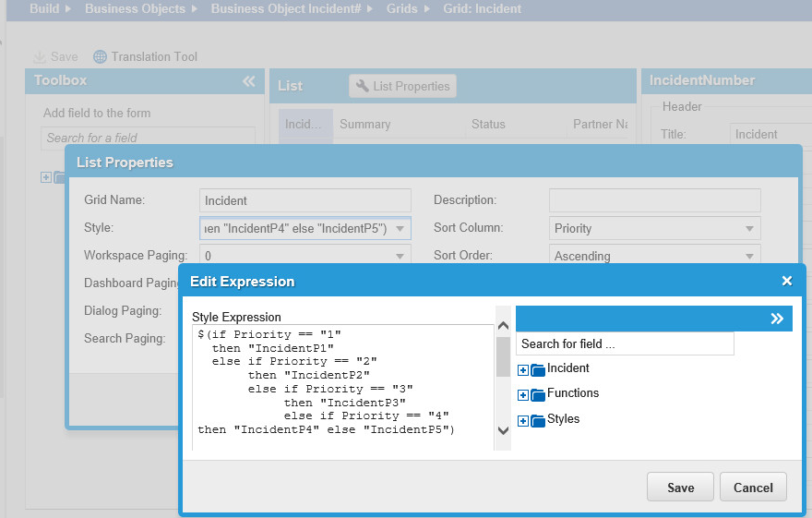This screenshot has width=812, height=518.
Task: Go to Business Objects breadcrumb
Action: click(135, 9)
